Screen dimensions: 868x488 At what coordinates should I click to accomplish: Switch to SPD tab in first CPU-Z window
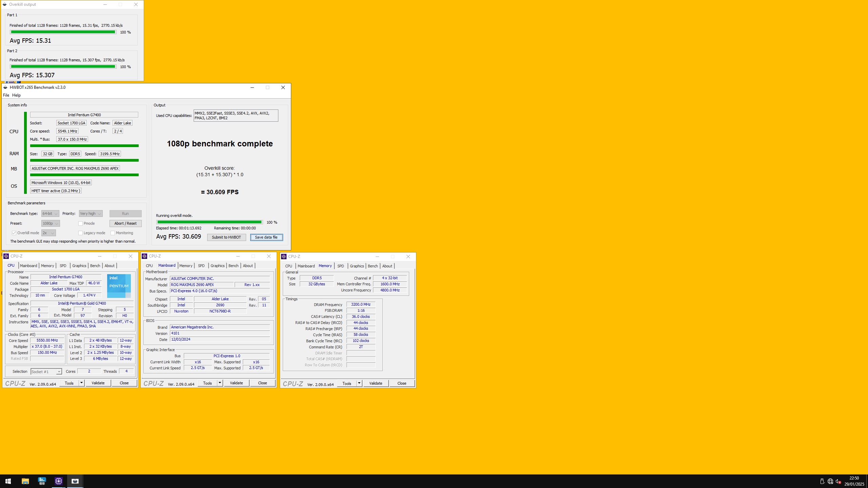pos(63,266)
